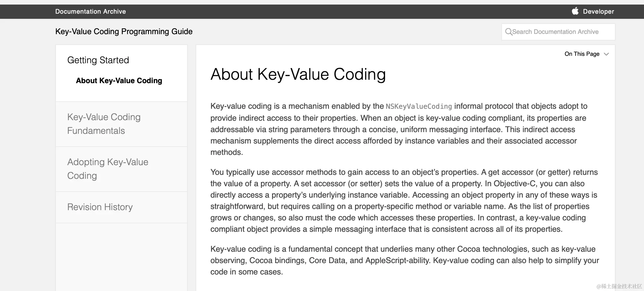Select Getting Started in the sidebar
This screenshot has height=291, width=644.
coord(98,60)
